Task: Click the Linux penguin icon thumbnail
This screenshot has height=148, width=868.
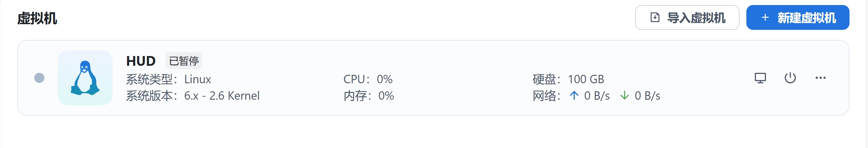Action: 85,78
